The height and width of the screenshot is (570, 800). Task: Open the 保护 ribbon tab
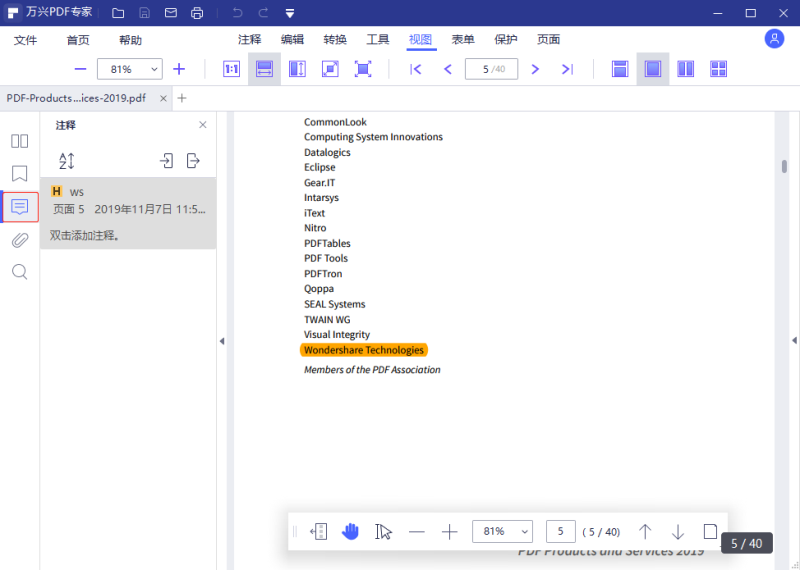click(x=506, y=39)
